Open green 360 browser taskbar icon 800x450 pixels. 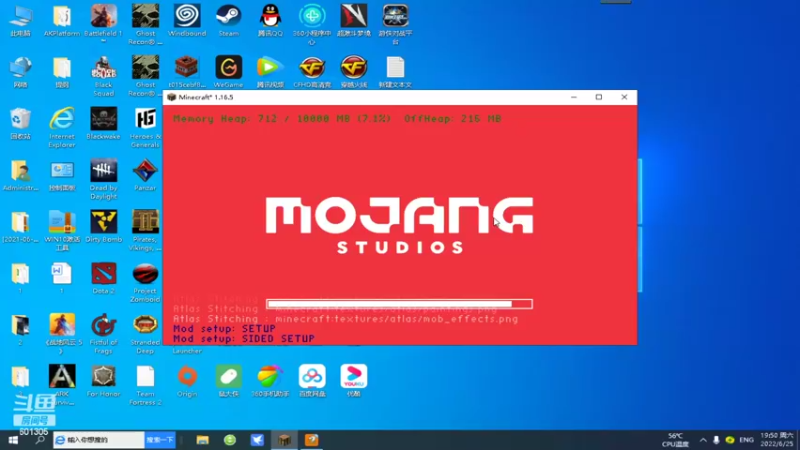coord(230,440)
